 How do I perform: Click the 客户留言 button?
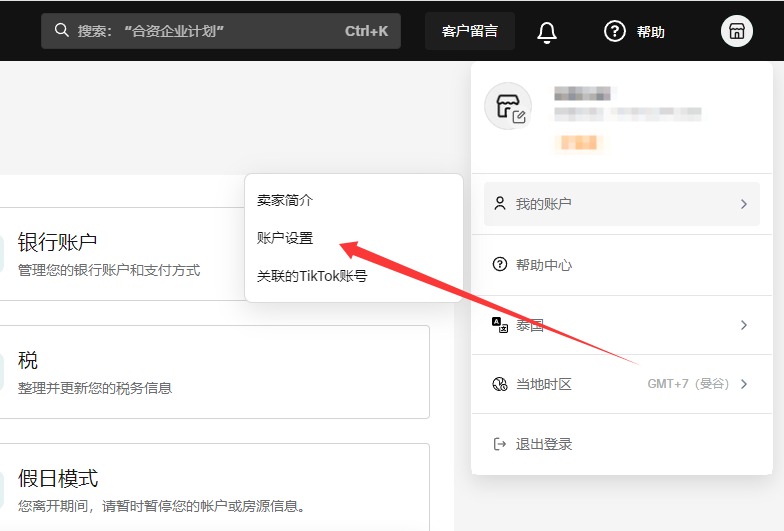coord(470,31)
